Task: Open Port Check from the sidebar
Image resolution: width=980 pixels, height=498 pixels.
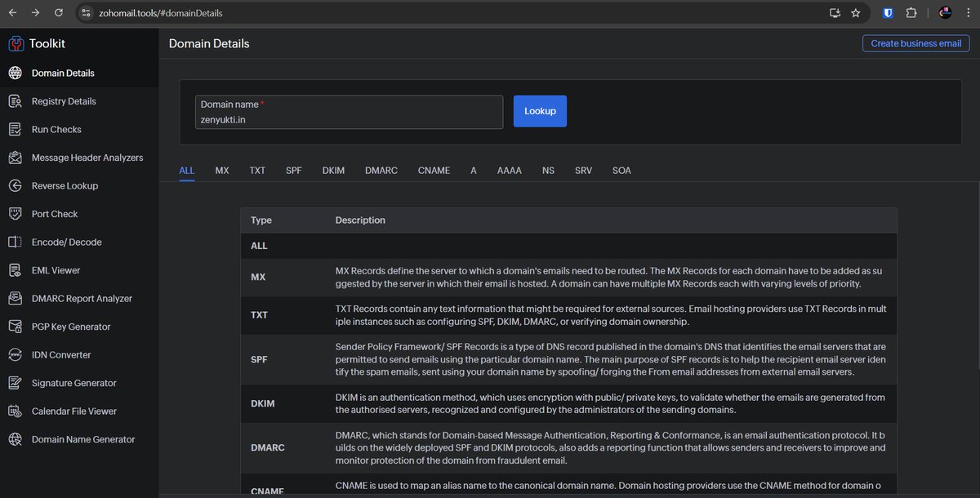Action: 55,214
